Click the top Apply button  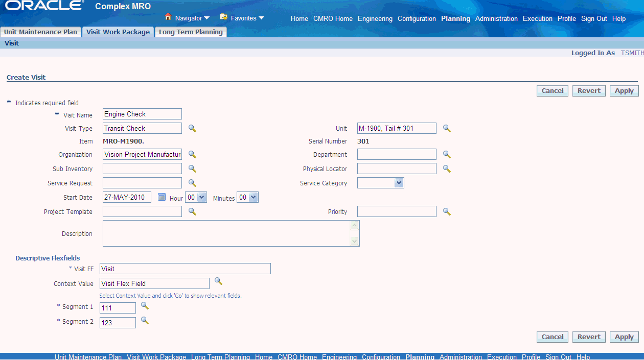point(624,91)
